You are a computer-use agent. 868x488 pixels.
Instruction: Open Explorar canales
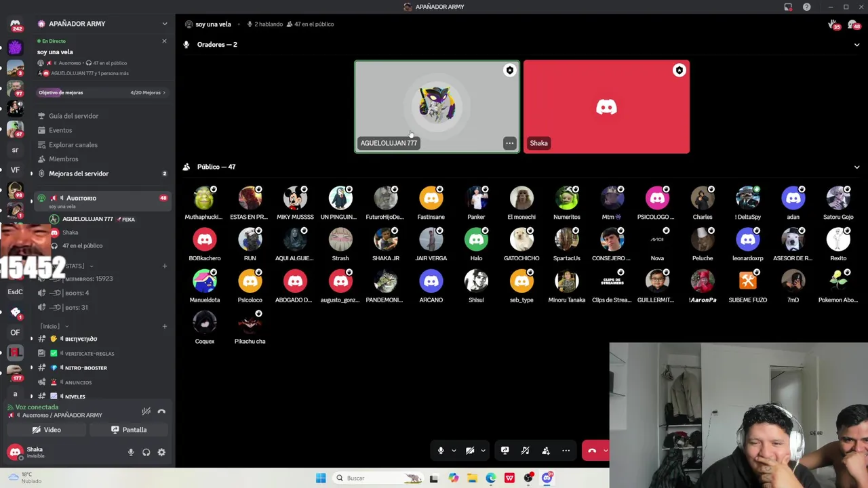[x=73, y=145]
